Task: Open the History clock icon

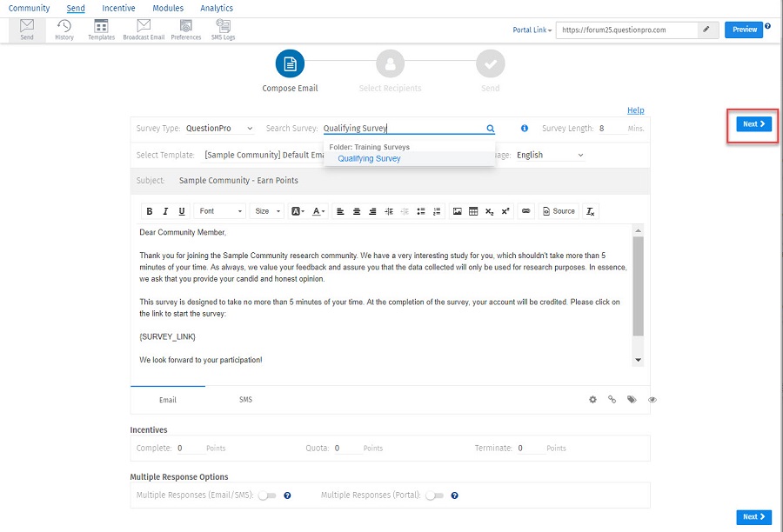Action: 64,30
